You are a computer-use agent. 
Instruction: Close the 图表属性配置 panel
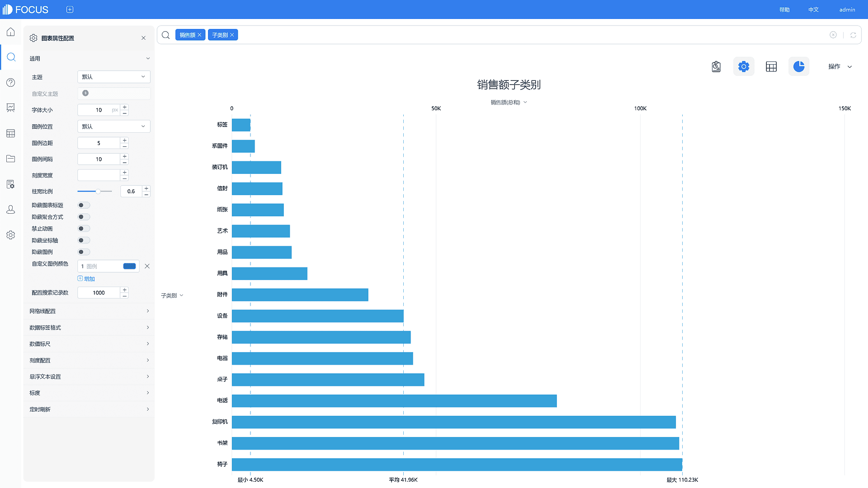click(x=143, y=38)
